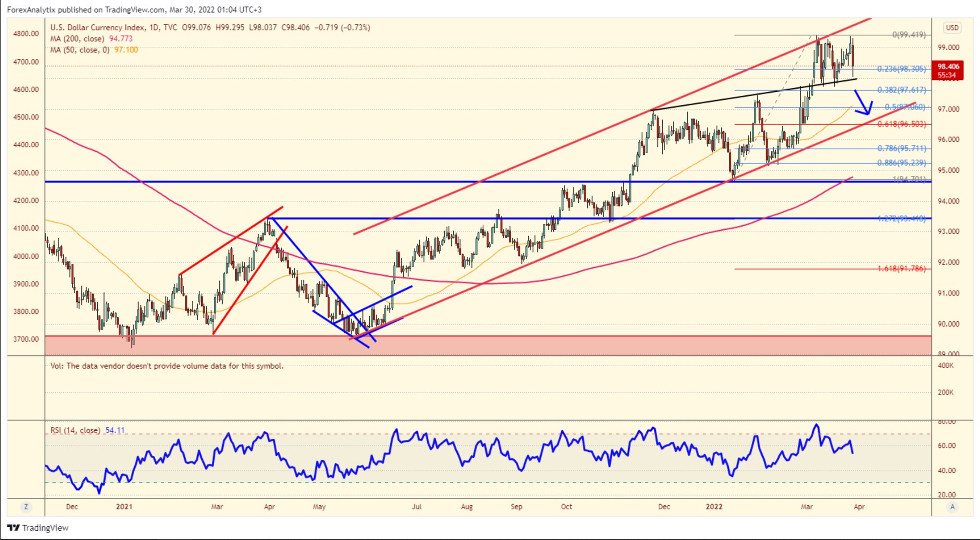Select the MA (50, close, 0) indicator label
This screenshot has height=540, width=980.
click(80, 50)
